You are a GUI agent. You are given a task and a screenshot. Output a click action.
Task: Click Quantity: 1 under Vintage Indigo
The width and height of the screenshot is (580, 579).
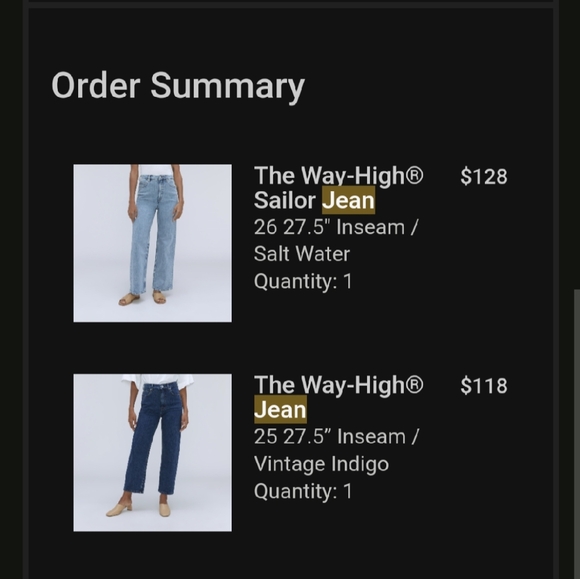coord(303,491)
